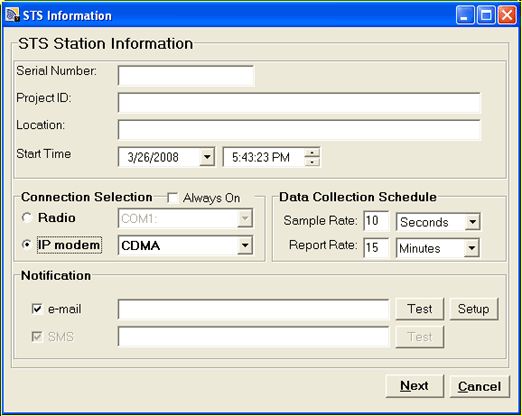
Task: Click into the Project ID field
Action: [299, 103]
